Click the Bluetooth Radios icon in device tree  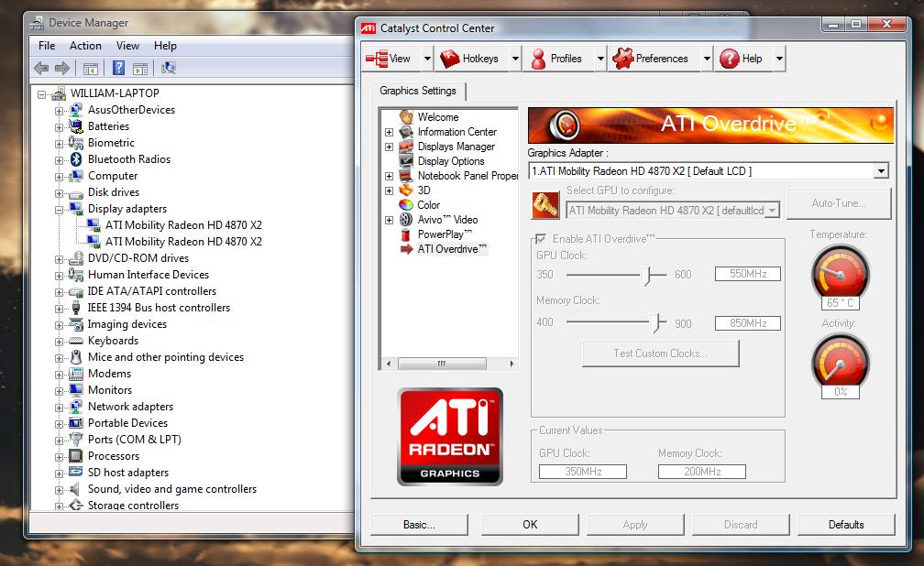click(76, 159)
